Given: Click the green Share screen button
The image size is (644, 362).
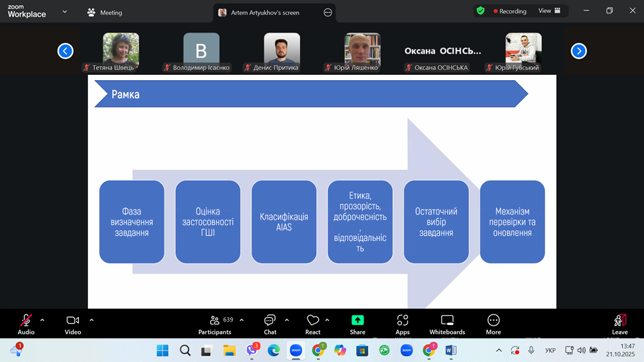Looking at the screenshot, I should tap(357, 324).
